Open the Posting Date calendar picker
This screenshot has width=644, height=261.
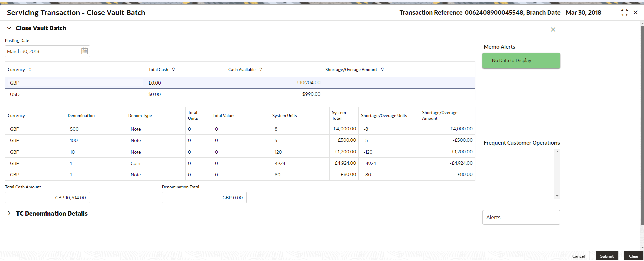[84, 51]
